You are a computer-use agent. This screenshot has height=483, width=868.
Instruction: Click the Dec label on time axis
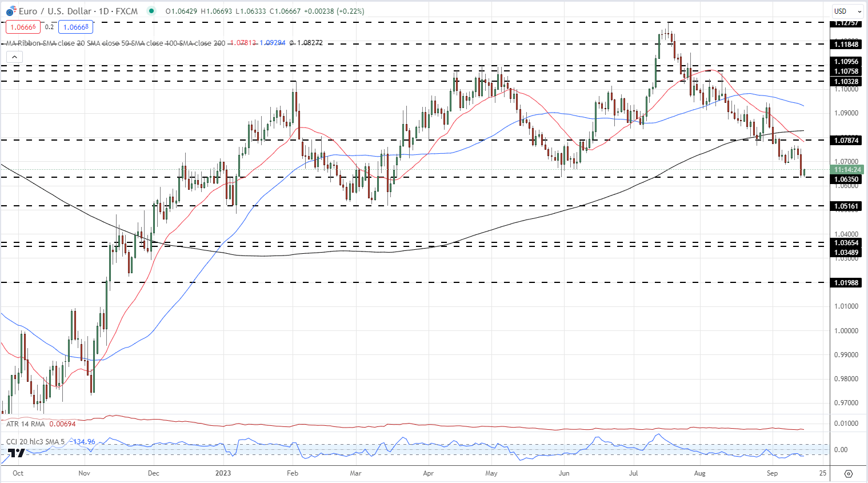pyautogui.click(x=153, y=473)
